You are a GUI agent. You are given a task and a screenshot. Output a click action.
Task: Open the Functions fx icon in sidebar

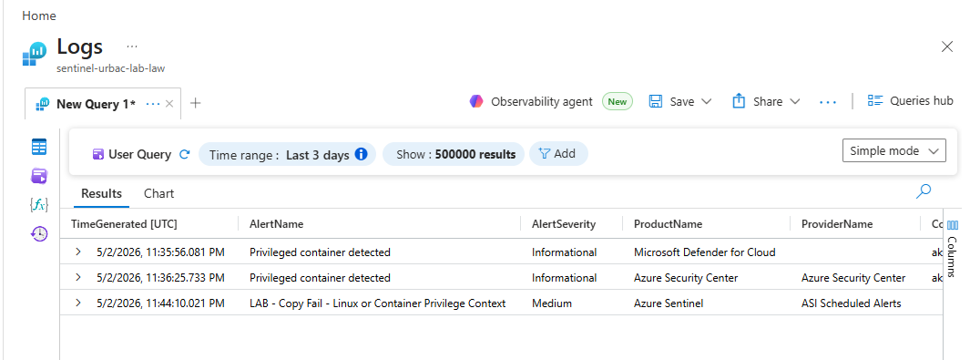(x=39, y=205)
